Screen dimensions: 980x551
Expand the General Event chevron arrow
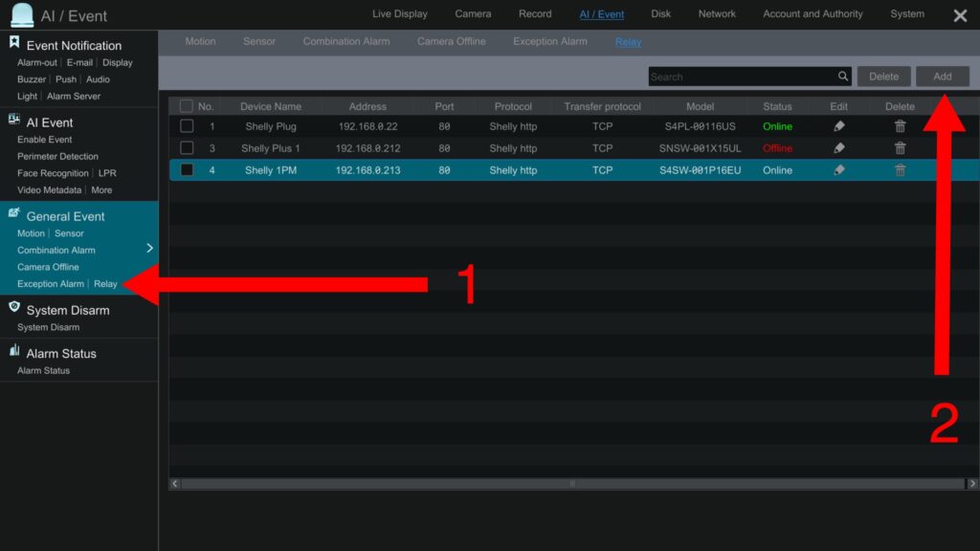click(x=149, y=248)
